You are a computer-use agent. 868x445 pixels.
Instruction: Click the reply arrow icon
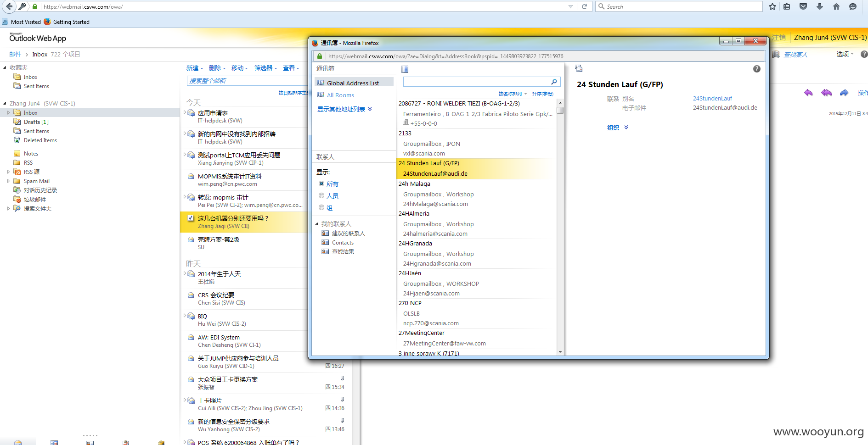pos(808,93)
